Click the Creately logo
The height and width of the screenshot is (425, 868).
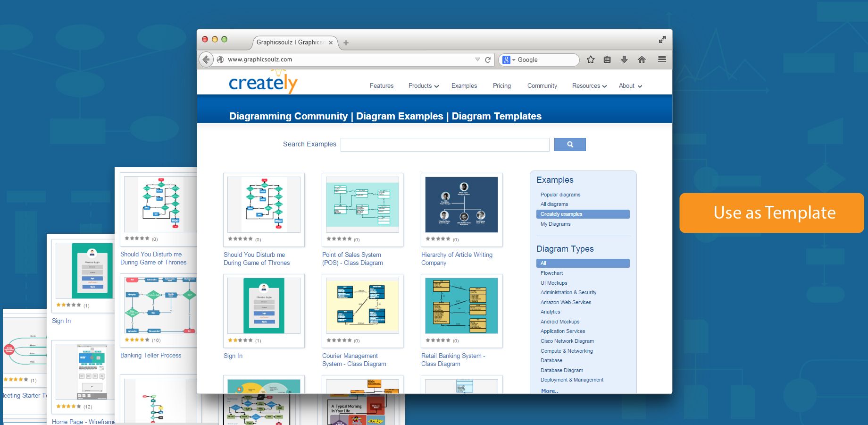(263, 81)
